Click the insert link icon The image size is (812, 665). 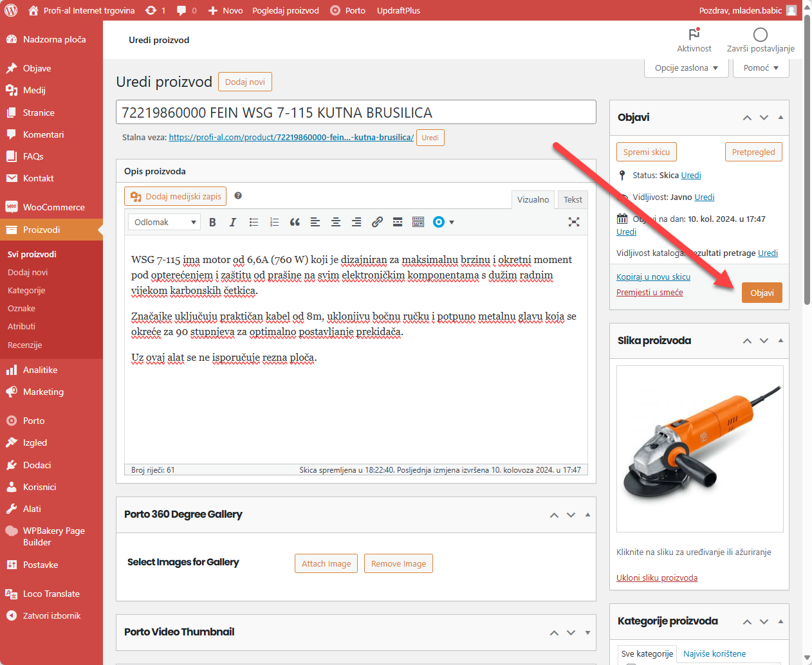tap(377, 222)
